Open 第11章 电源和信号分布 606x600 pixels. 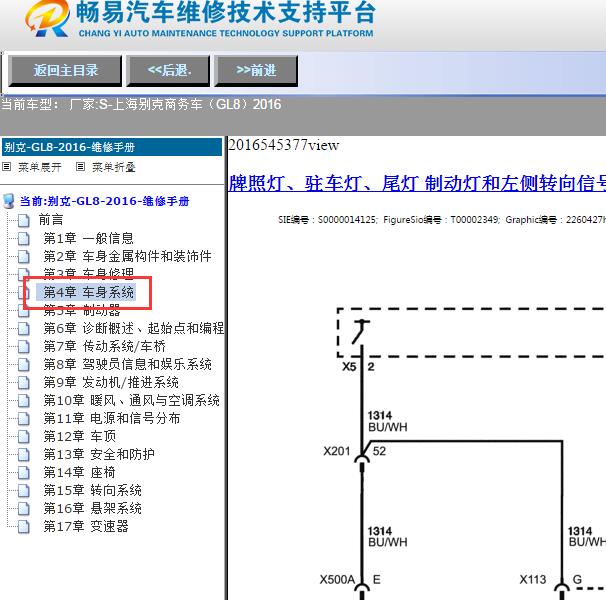click(112, 418)
